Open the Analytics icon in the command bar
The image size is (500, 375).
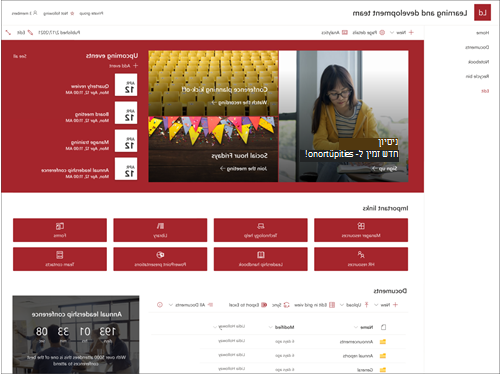pos(345,32)
